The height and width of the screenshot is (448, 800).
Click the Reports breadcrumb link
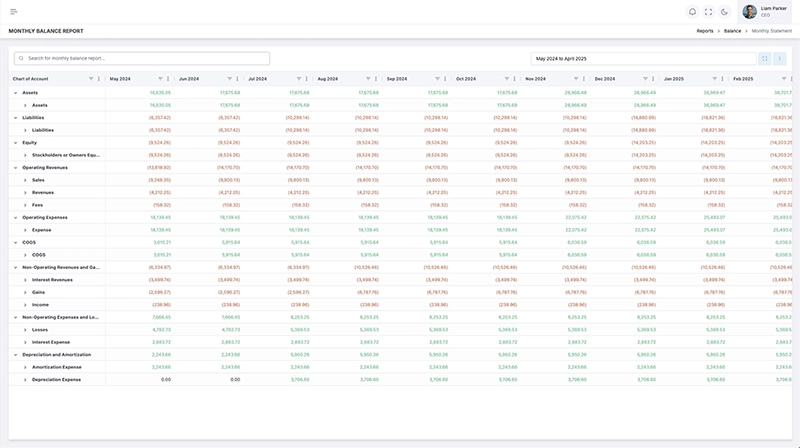[705, 31]
